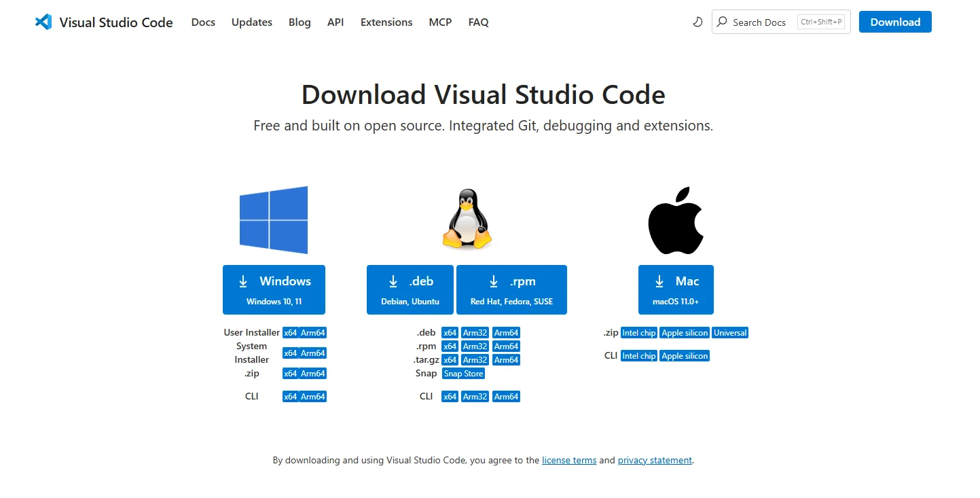This screenshot has width=980, height=498.
Task: Click the Linux Tux penguin image
Action: [x=467, y=219]
